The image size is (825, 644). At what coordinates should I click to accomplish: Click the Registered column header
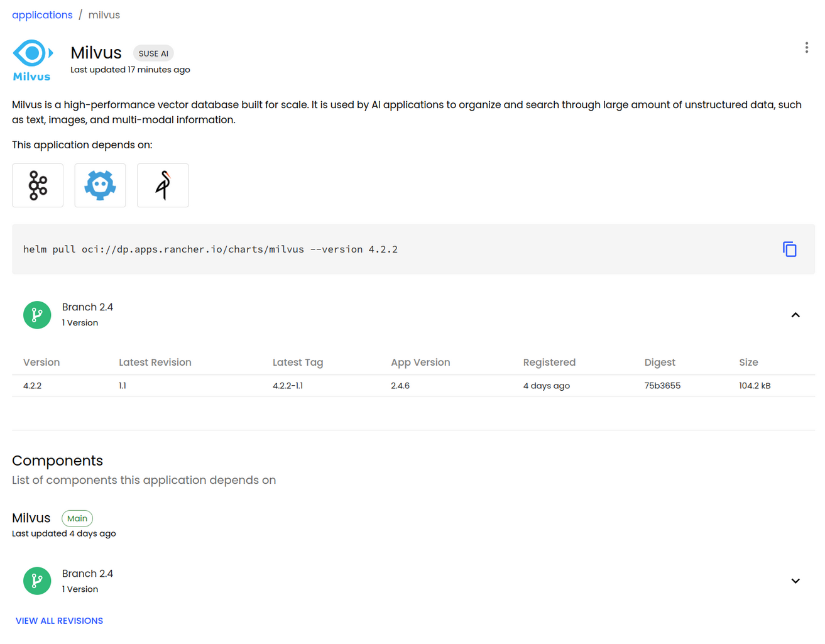click(x=549, y=363)
